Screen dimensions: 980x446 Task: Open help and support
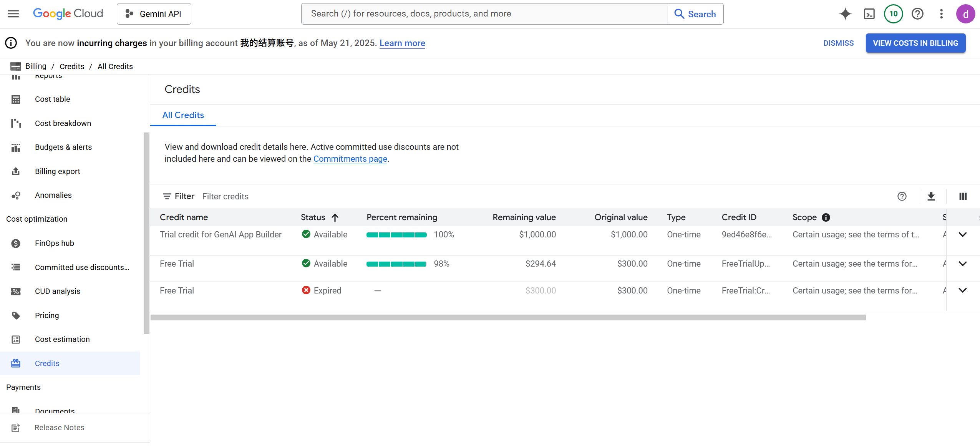[917, 13]
